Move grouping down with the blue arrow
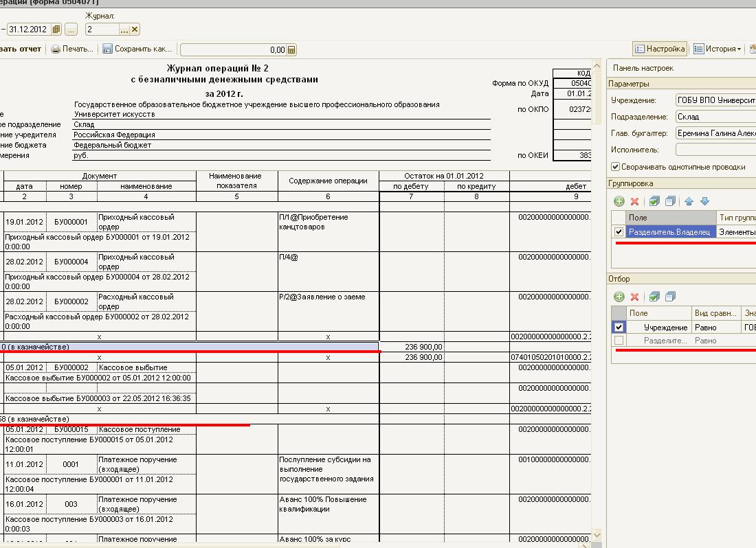The height and width of the screenshot is (548, 756). coord(704,201)
